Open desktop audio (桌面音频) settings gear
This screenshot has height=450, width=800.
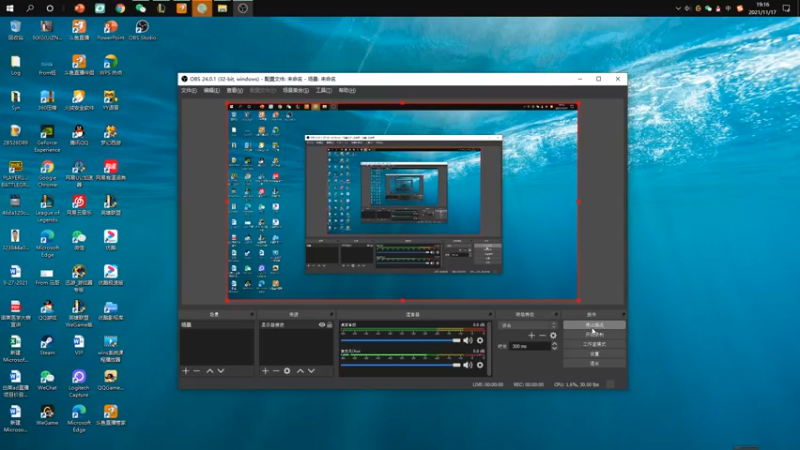click(x=480, y=340)
